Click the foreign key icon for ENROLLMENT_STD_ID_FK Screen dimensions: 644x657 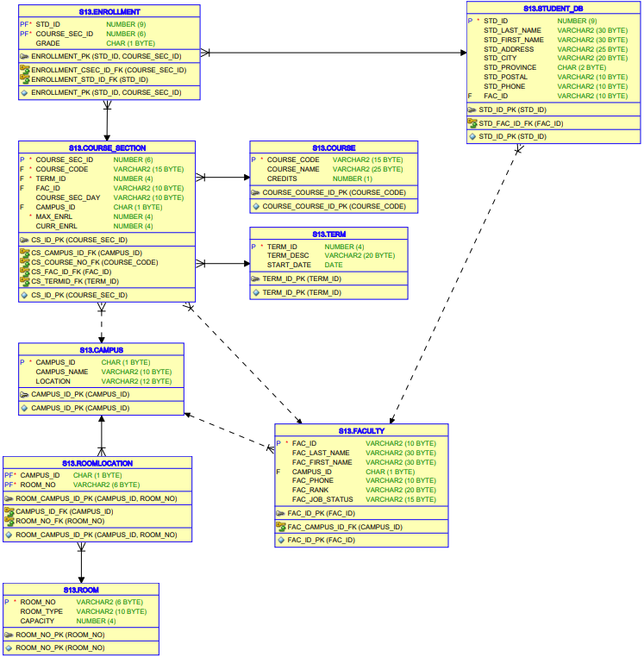coord(25,78)
